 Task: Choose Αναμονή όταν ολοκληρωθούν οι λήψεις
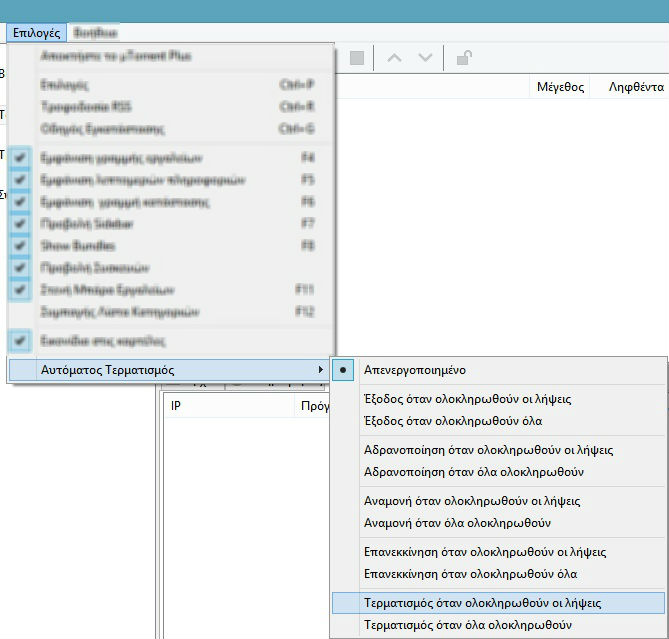[499, 501]
